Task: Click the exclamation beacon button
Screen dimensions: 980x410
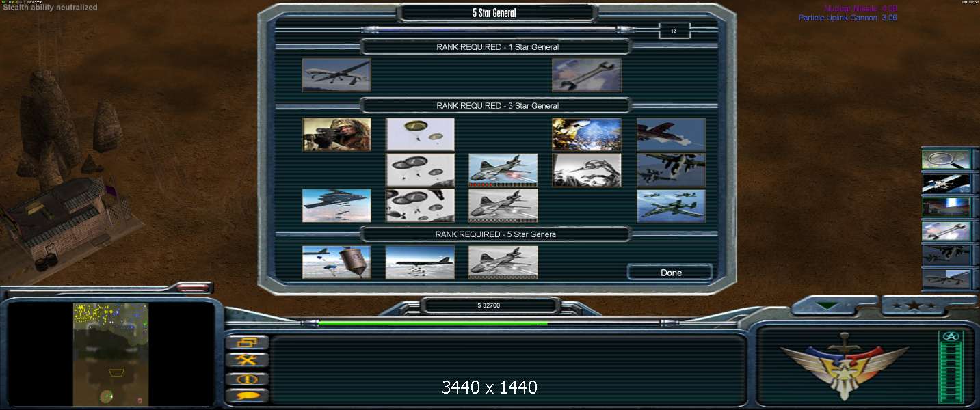Action: click(247, 379)
